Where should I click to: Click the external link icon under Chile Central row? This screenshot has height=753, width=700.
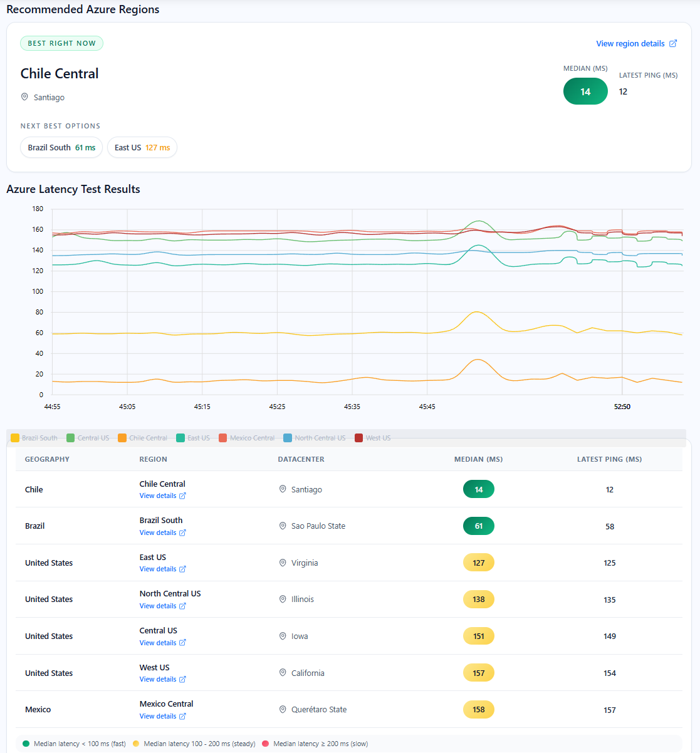pos(182,496)
